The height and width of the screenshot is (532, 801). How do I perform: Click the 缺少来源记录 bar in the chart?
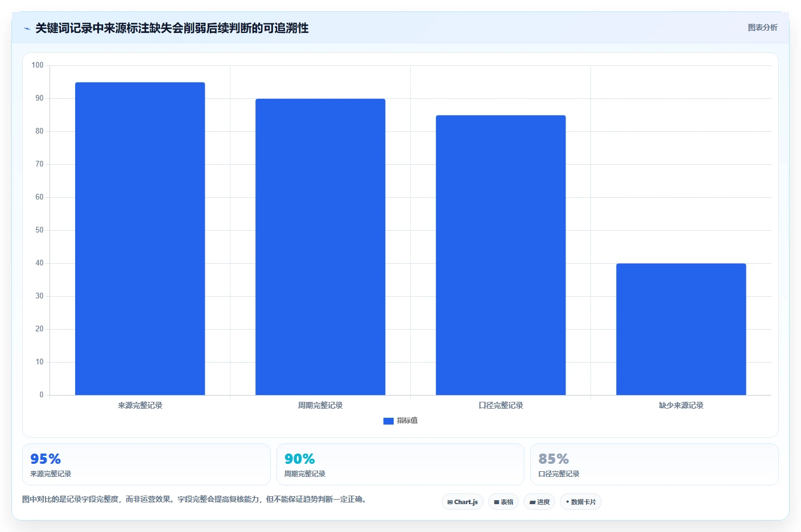click(x=681, y=329)
